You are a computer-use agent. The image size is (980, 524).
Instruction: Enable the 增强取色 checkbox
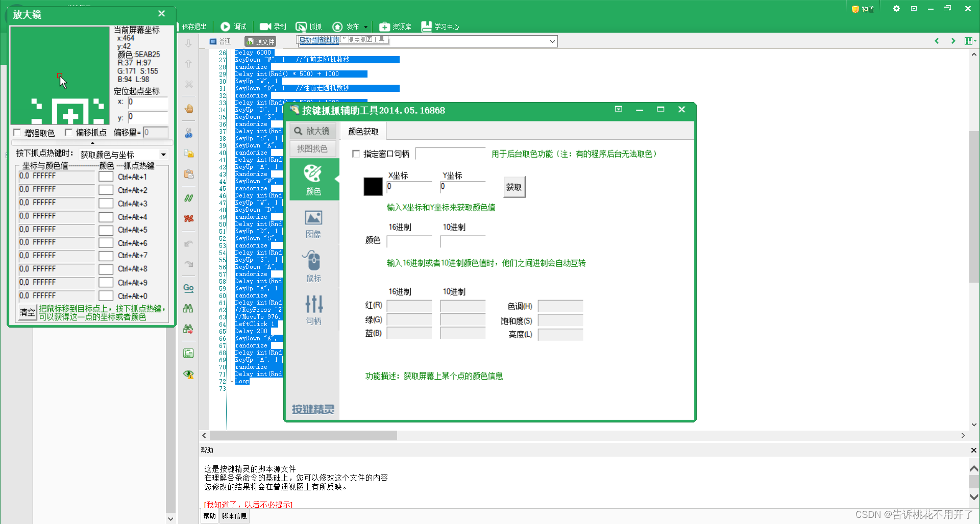[17, 133]
